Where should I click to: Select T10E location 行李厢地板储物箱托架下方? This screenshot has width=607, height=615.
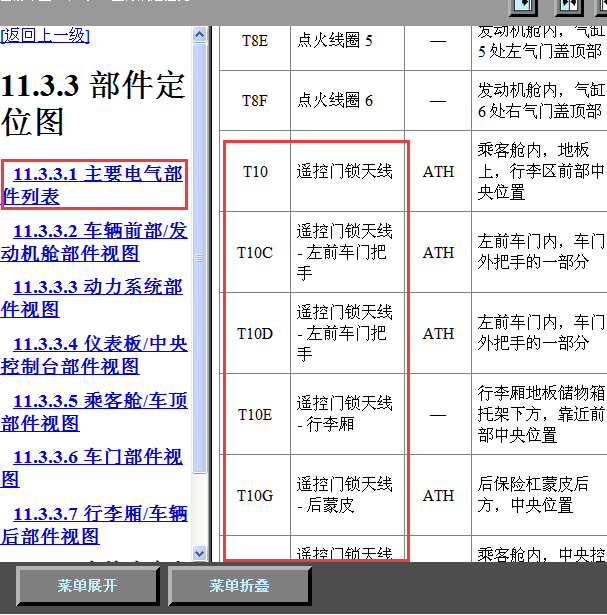(540, 415)
